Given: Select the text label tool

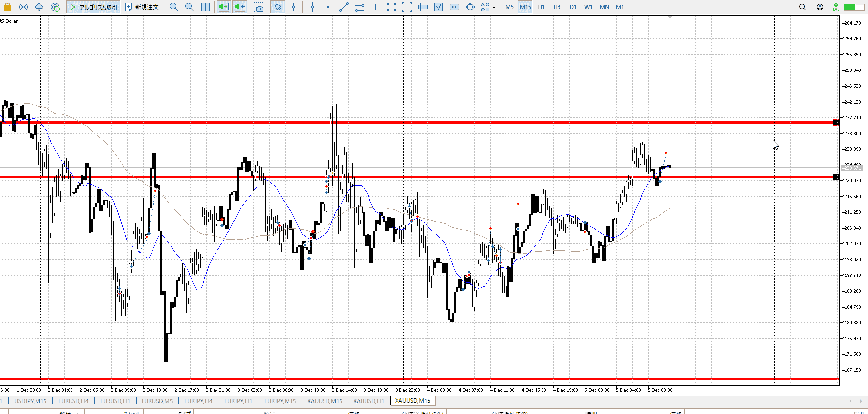Looking at the screenshot, I should tap(375, 7).
